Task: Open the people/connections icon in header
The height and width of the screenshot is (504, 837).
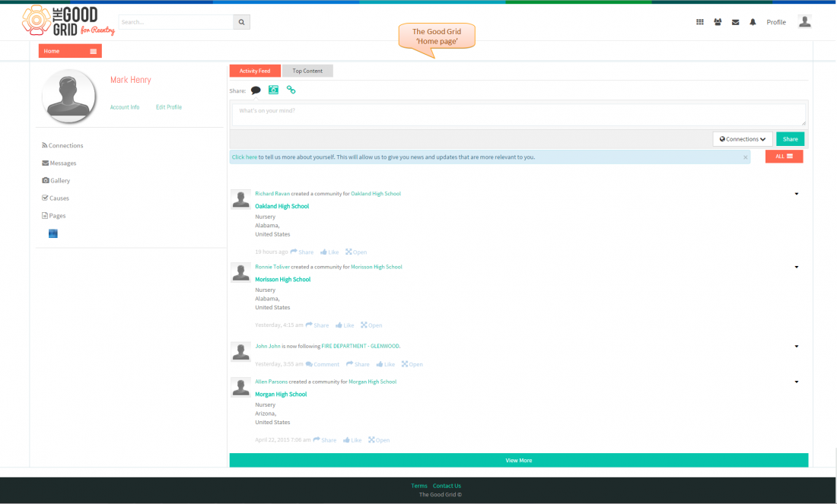Action: pos(718,22)
